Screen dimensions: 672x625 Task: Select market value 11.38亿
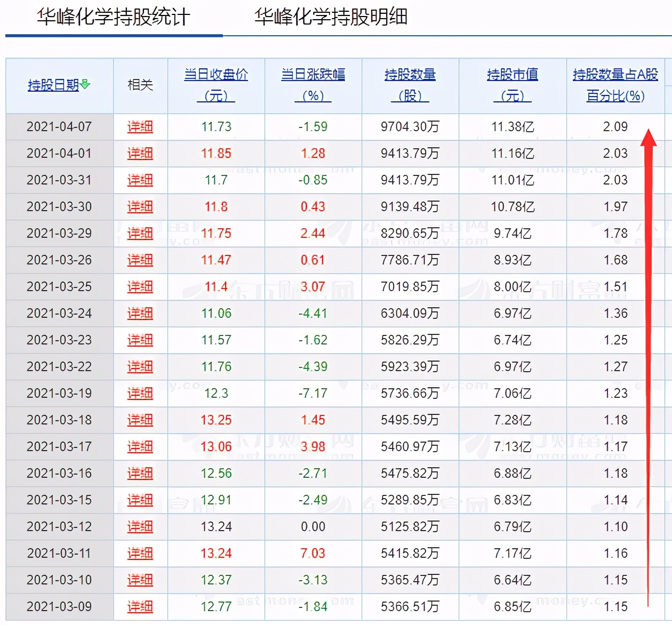tap(513, 127)
